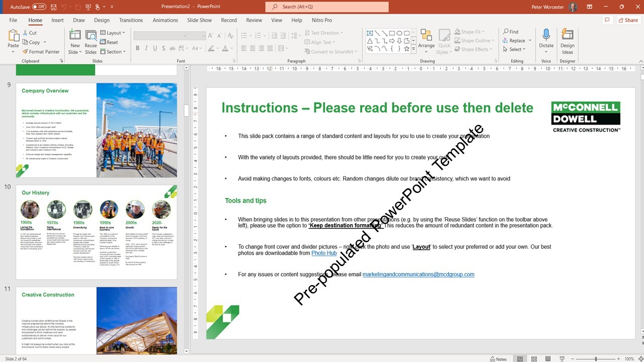Select the Our History slide thumbnail

point(96,232)
